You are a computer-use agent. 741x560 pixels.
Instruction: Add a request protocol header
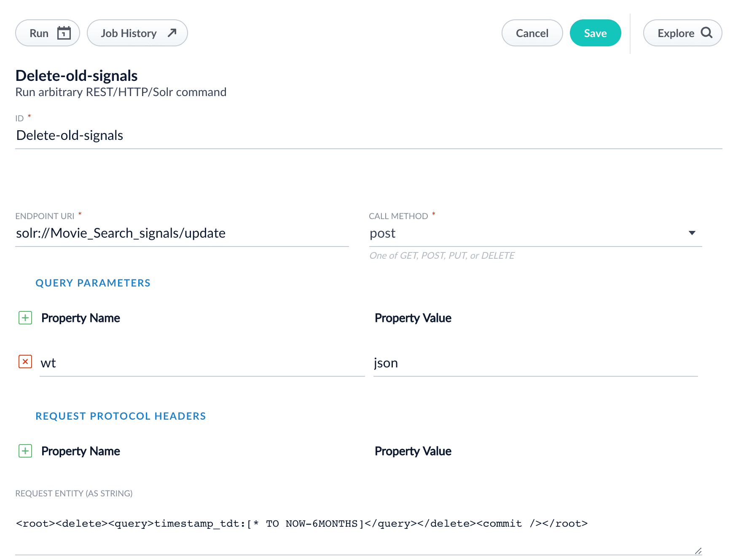(x=25, y=451)
